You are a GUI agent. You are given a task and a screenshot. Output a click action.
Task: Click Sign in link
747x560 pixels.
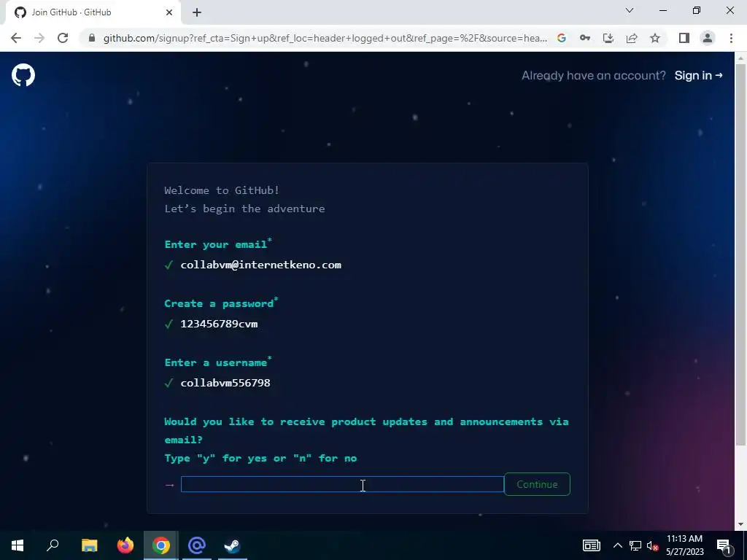[698, 76]
